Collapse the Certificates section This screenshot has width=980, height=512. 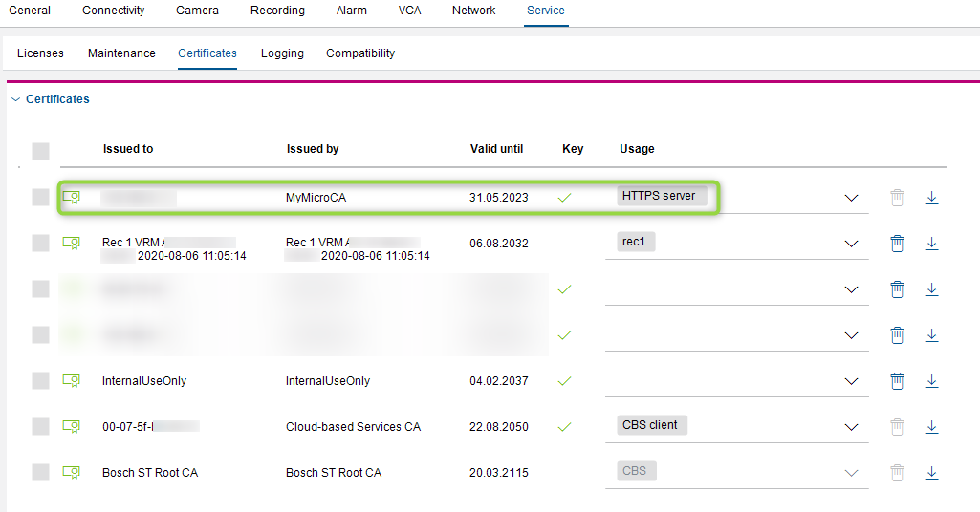(x=15, y=99)
